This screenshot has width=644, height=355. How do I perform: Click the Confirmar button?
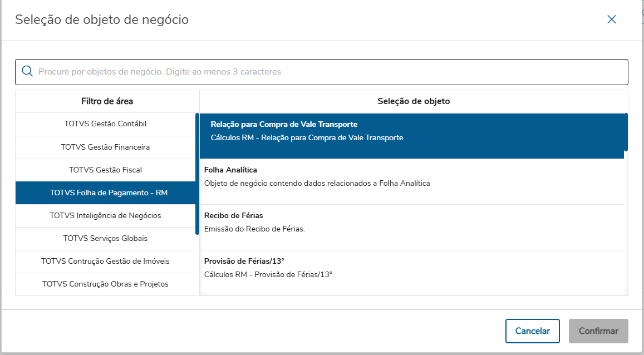598,331
